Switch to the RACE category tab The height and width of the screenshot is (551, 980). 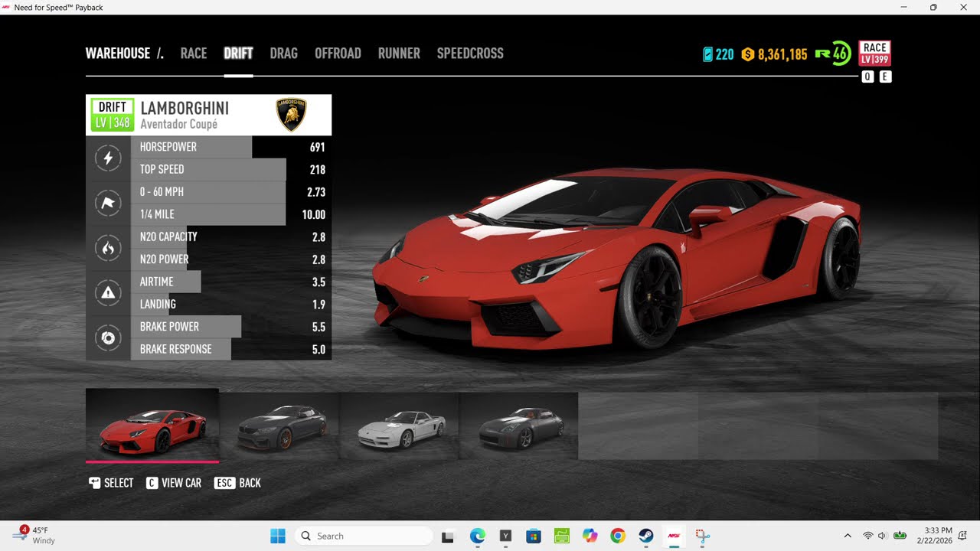[194, 54]
